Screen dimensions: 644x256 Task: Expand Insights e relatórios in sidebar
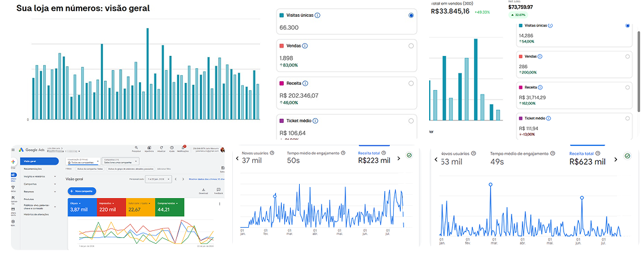[x=39, y=176]
